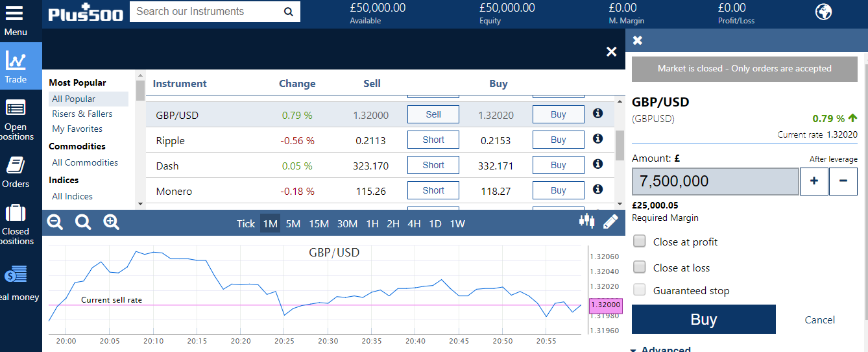
Task: Click Buy button for Dash
Action: [559, 165]
